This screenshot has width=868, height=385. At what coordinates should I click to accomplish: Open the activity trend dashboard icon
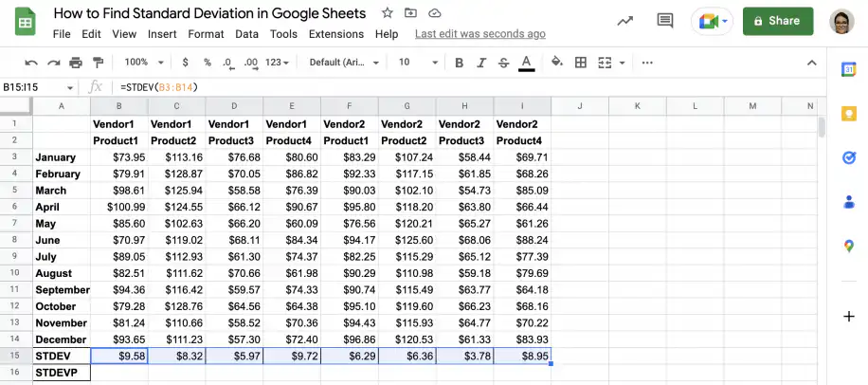click(x=625, y=21)
